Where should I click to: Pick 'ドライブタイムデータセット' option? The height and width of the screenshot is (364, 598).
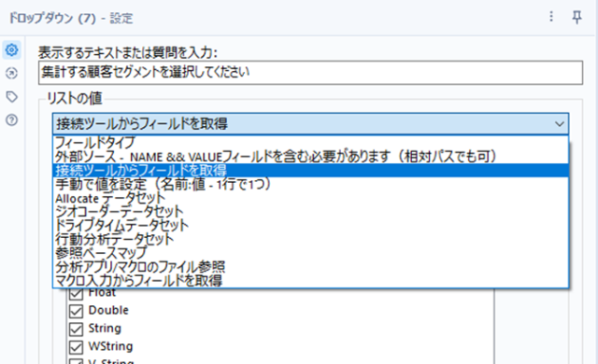pyautogui.click(x=310, y=226)
